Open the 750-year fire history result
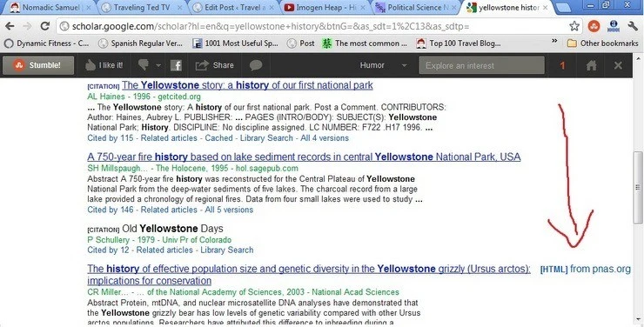644x327 pixels. click(x=304, y=157)
